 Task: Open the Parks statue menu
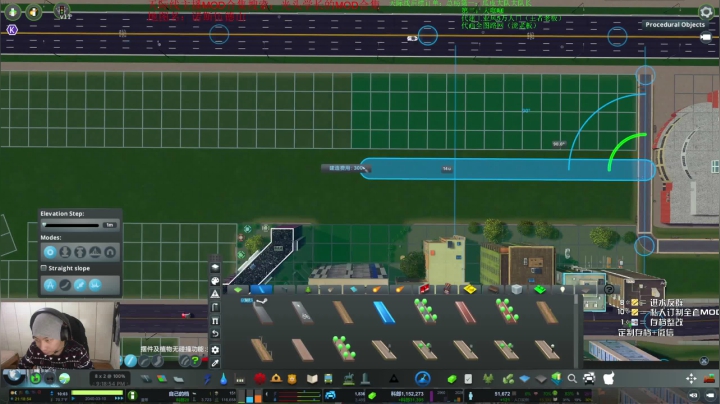tap(349, 379)
